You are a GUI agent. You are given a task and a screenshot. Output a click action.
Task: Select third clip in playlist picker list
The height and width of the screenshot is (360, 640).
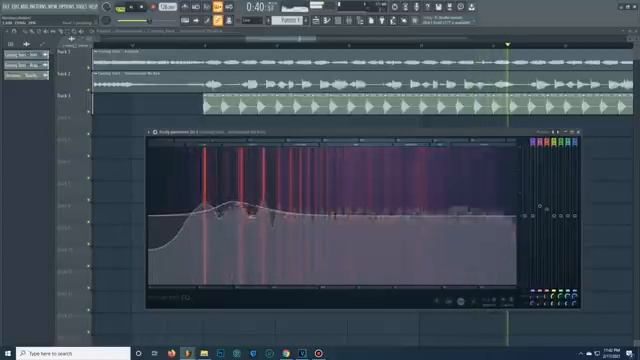tap(27, 76)
